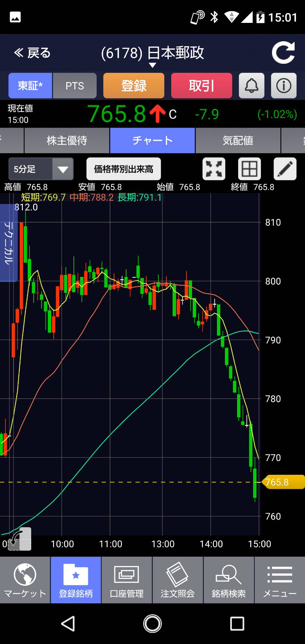This screenshot has width=305, height=644.
Task: Tap the 中期:788.2 moving average label
Action: 92,198
